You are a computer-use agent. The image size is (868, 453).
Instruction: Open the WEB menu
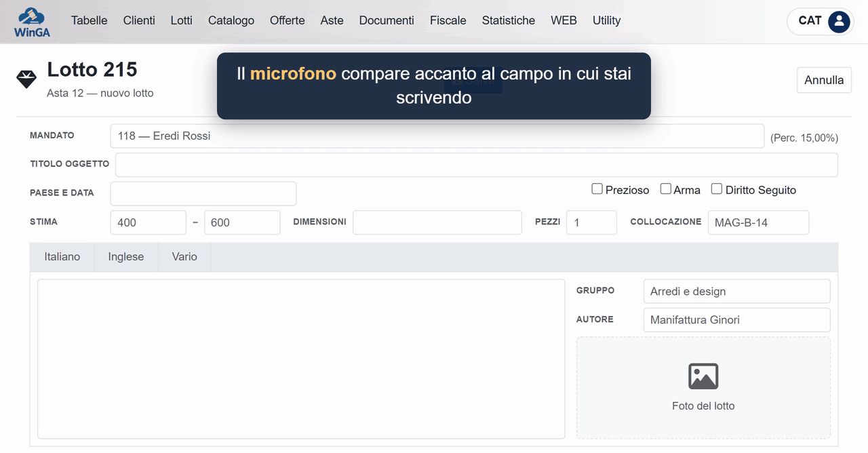(564, 20)
